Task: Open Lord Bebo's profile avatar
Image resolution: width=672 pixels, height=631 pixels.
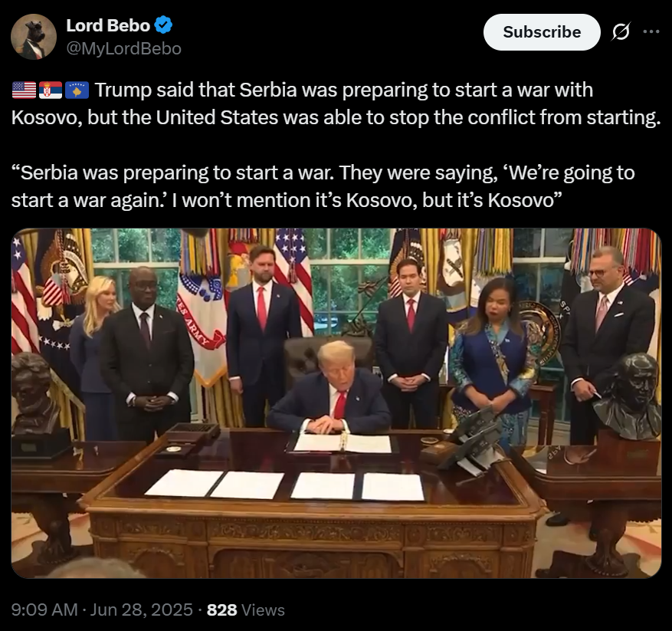Action: 34,37
